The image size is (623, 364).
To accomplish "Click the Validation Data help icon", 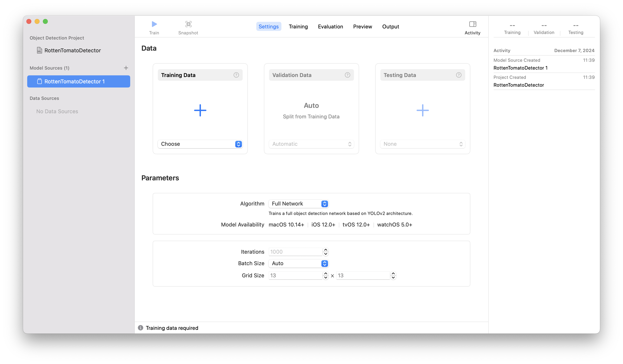I will point(347,75).
